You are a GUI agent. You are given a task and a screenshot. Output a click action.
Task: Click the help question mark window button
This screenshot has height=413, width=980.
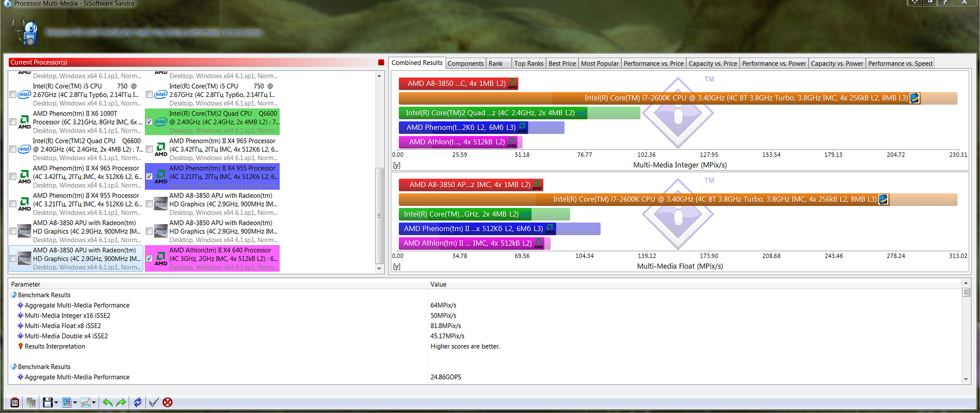coord(944,2)
